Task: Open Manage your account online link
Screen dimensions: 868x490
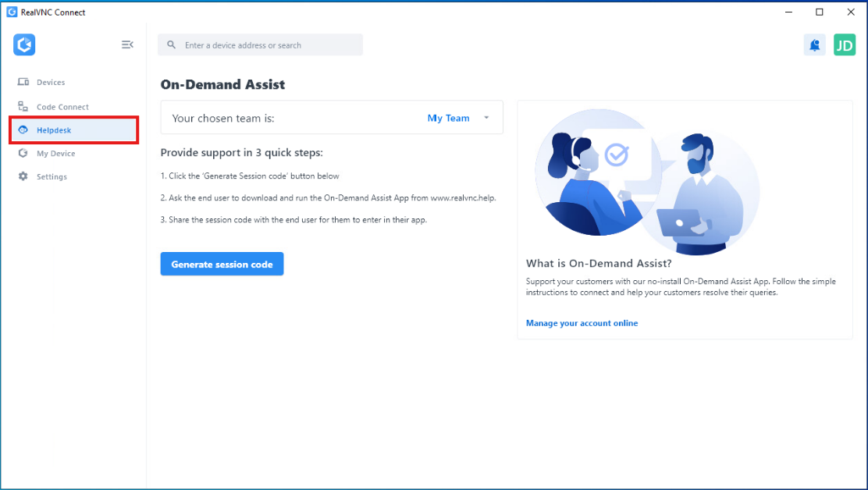Action: tap(582, 323)
